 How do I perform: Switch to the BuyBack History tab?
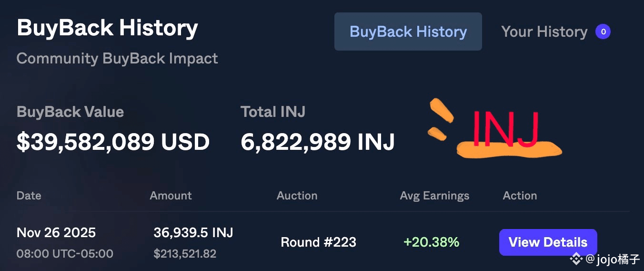[408, 32]
